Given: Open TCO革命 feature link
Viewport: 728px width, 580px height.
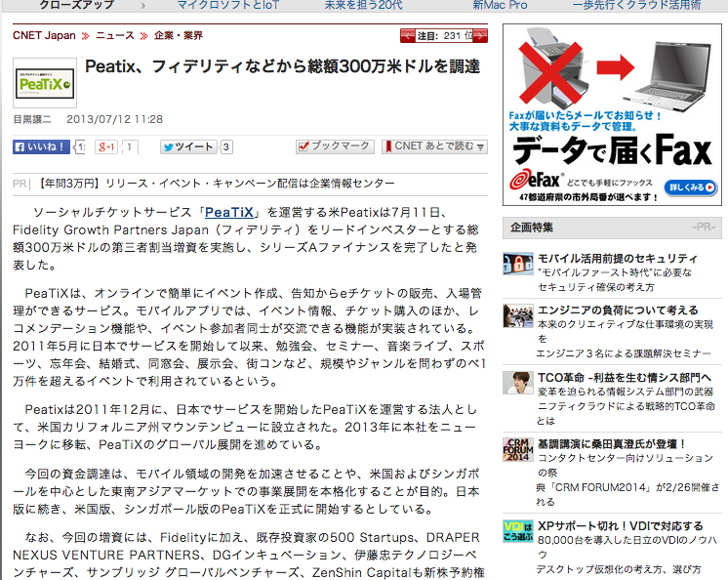Looking at the screenshot, I should tap(625, 378).
